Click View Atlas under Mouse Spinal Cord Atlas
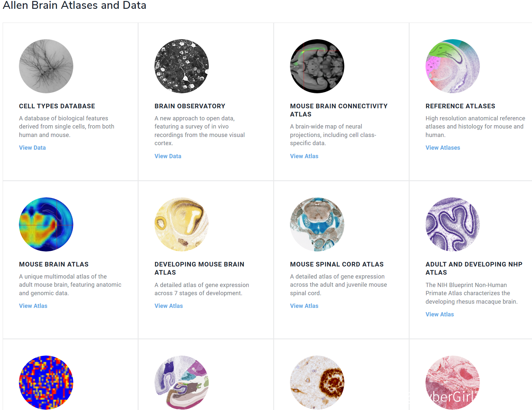 click(304, 306)
